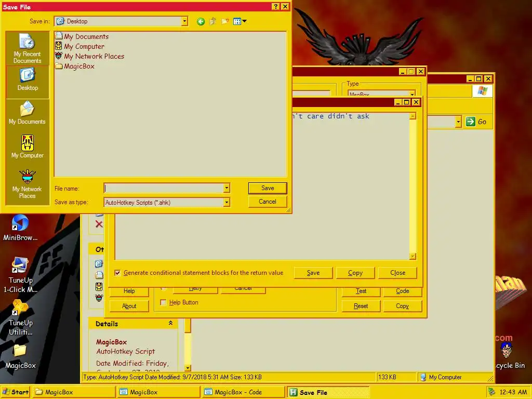Select the MagicBox folder on the desktop
Image resolution: width=532 pixels, height=399 pixels.
(x=20, y=356)
